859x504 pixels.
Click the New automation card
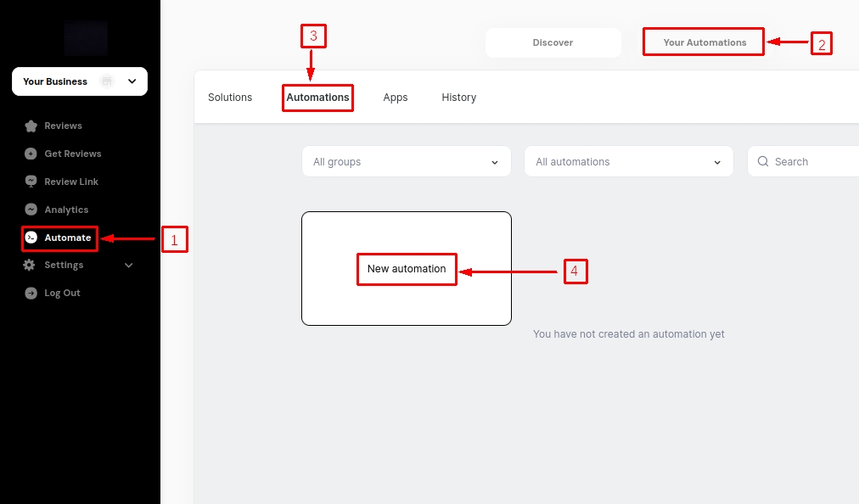pos(407,269)
